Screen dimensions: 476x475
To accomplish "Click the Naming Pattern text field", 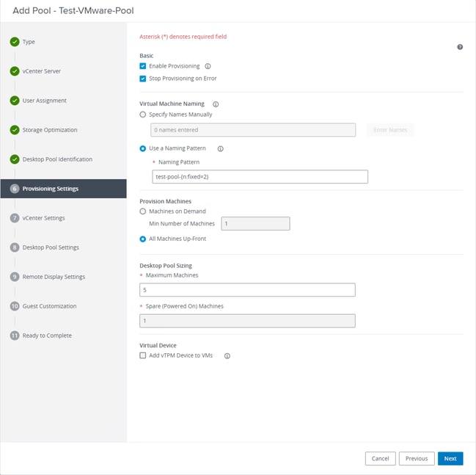I will coord(260,177).
